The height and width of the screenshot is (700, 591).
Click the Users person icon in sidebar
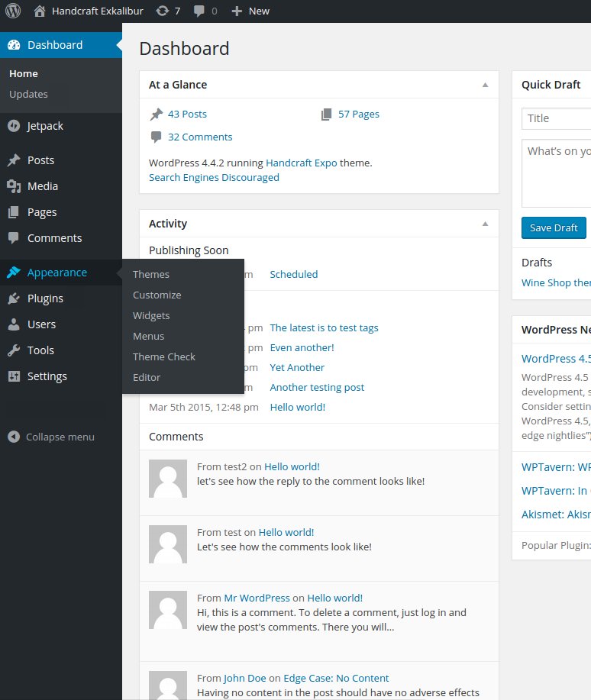(14, 324)
